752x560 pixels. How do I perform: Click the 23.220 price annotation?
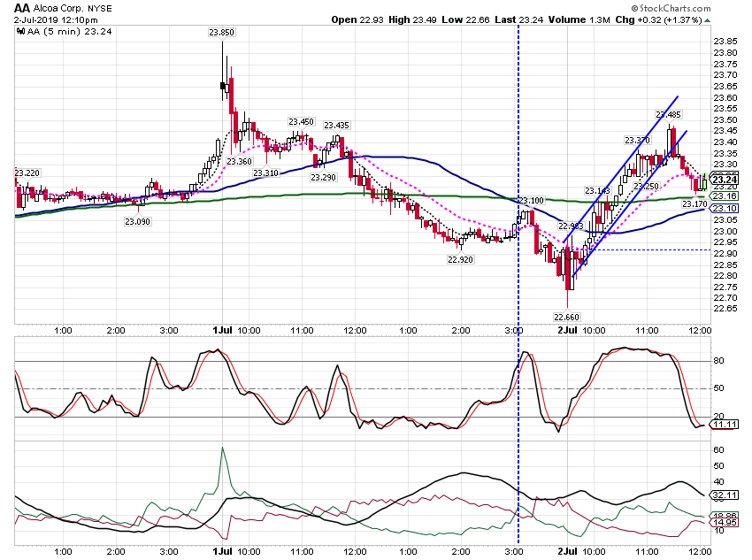27,173
